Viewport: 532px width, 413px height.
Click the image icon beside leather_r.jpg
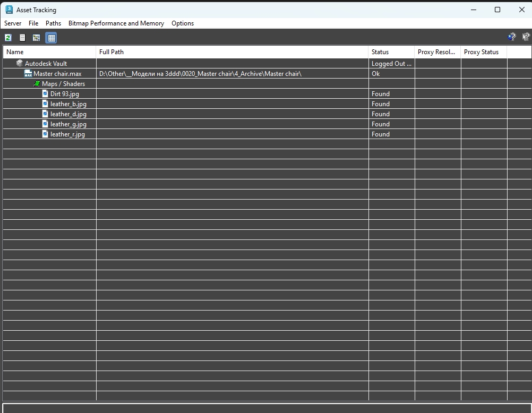coord(45,134)
